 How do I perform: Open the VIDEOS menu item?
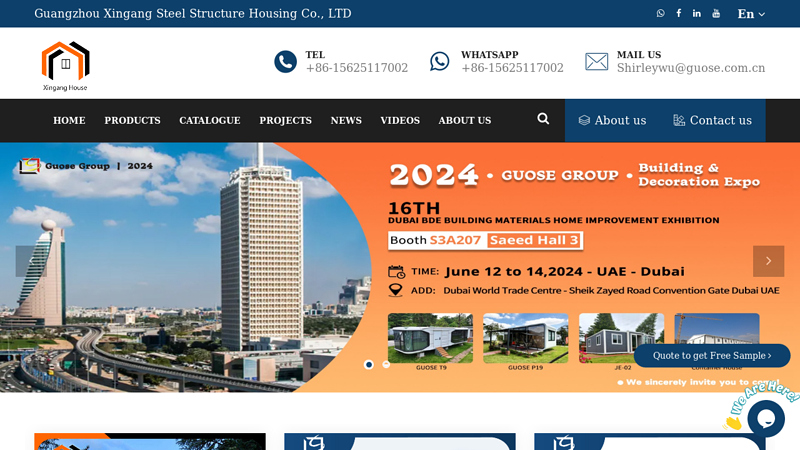(400, 120)
